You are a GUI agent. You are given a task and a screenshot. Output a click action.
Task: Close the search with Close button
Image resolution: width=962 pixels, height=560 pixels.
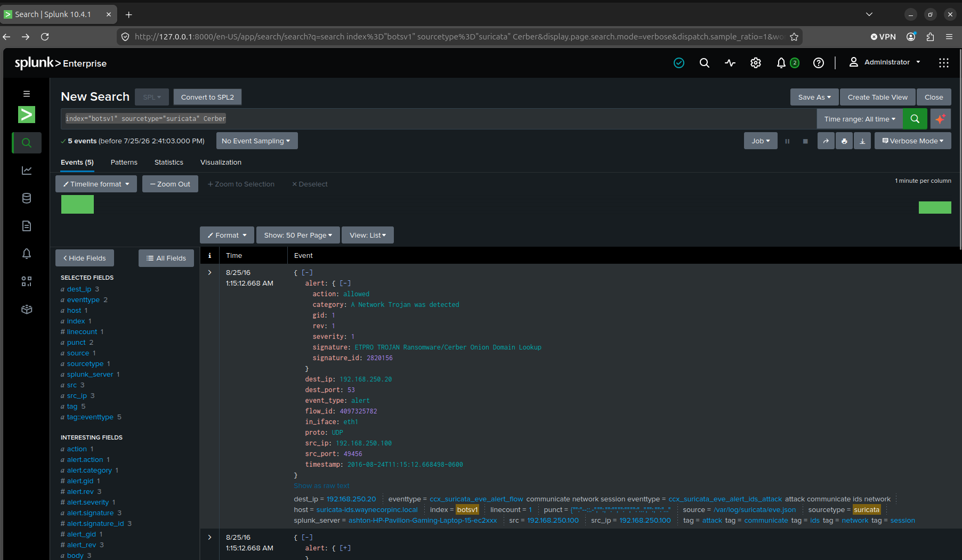934,97
